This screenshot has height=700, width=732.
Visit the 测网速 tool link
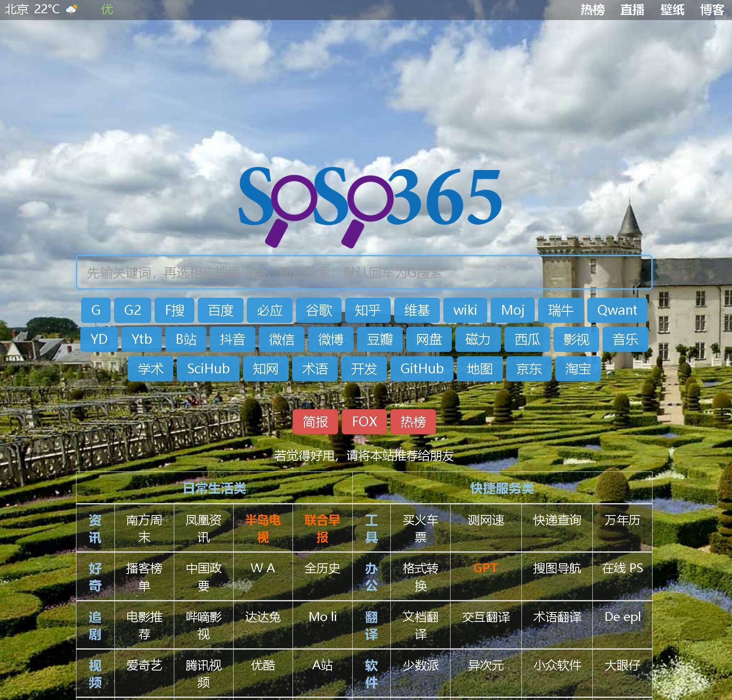(x=486, y=520)
